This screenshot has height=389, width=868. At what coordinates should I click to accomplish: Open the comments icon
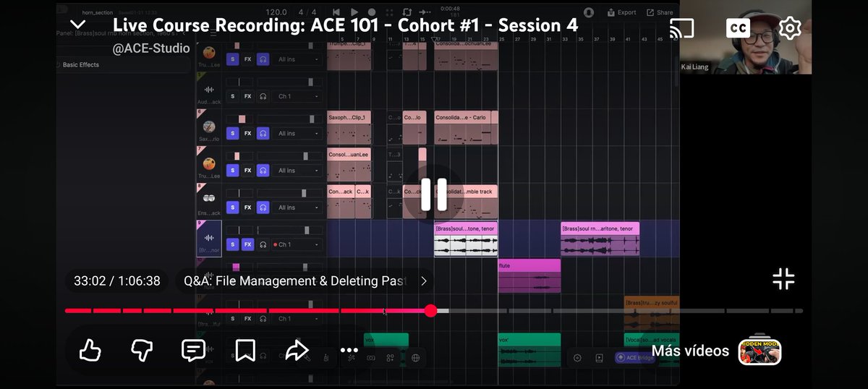tap(193, 351)
